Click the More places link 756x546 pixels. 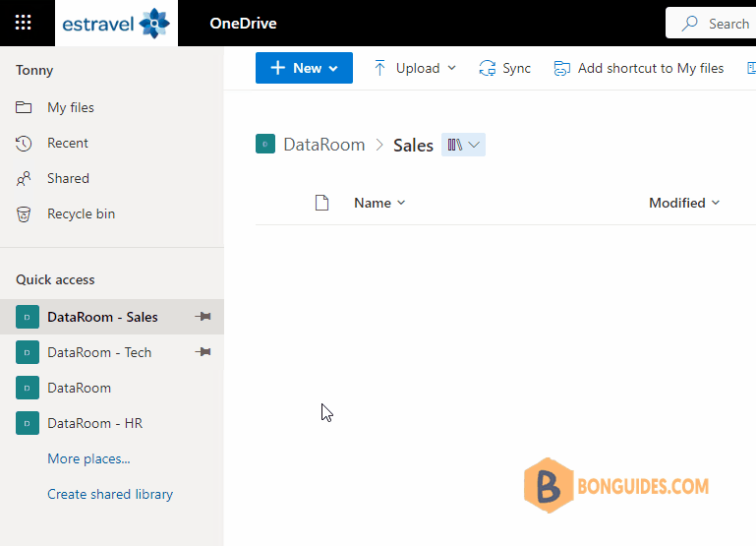coord(88,458)
